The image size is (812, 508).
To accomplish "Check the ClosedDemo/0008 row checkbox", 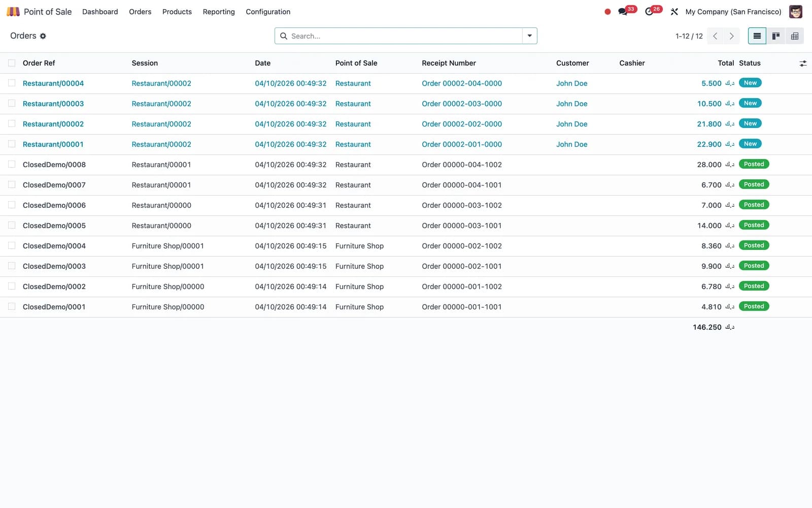I will point(12,165).
